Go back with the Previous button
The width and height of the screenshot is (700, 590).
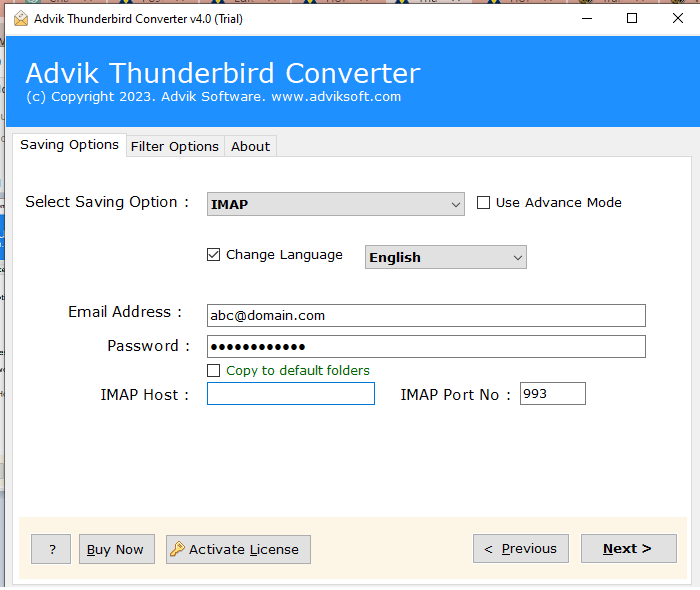tap(521, 548)
